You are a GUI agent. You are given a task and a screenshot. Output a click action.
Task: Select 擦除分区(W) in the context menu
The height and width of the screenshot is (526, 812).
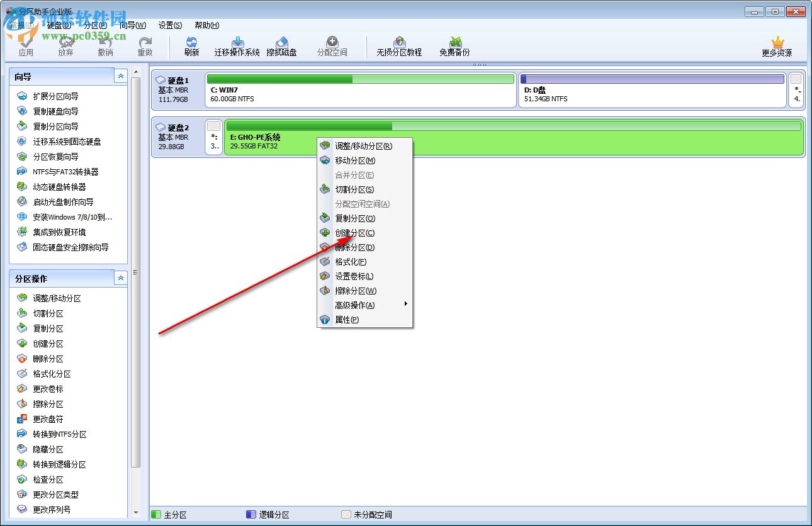point(365,291)
